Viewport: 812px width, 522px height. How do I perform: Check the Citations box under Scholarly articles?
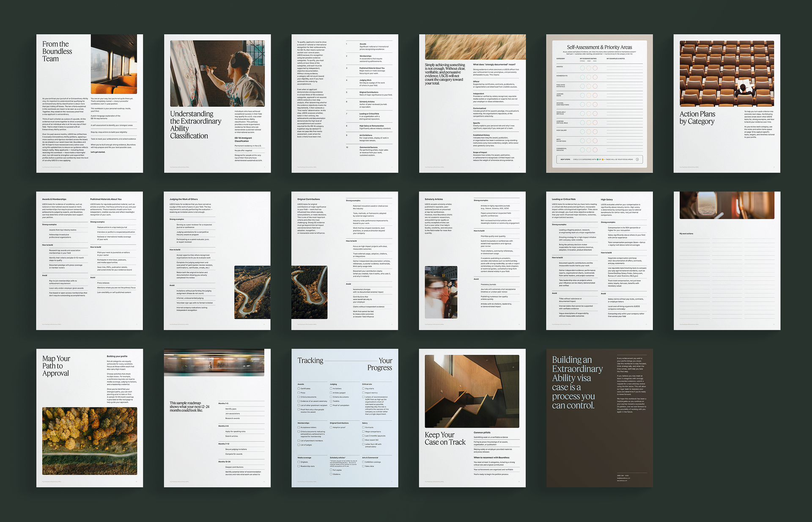pyautogui.click(x=331, y=474)
